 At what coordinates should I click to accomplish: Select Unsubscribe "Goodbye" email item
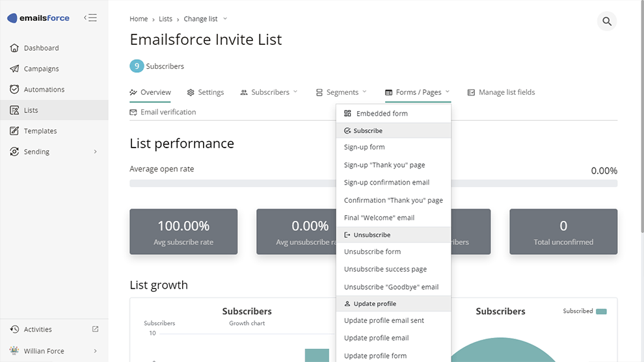tap(394, 287)
